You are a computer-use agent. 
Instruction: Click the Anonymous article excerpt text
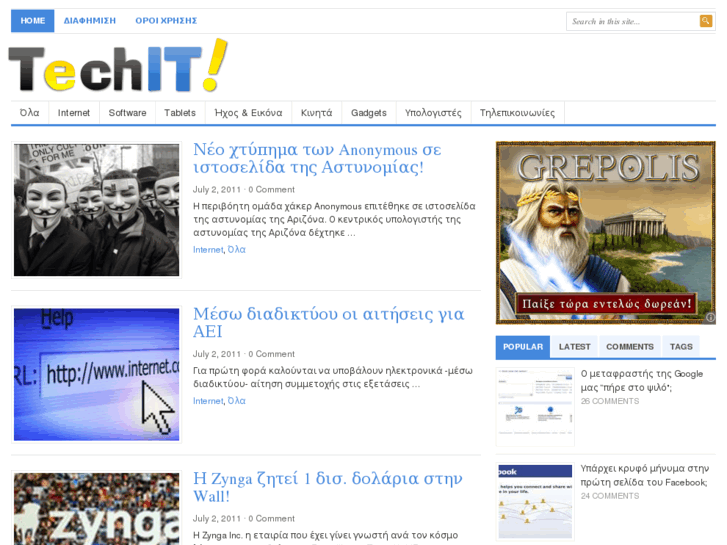tap(334, 219)
